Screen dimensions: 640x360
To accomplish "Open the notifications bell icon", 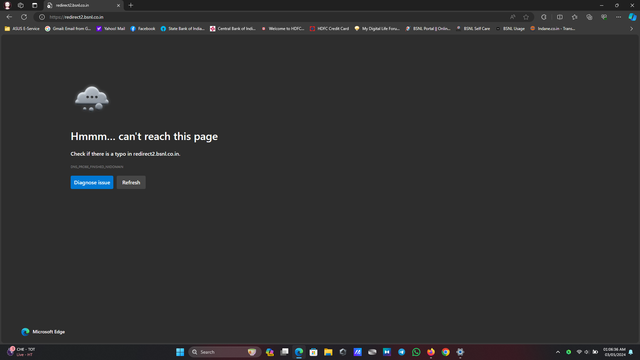I will [631, 352].
